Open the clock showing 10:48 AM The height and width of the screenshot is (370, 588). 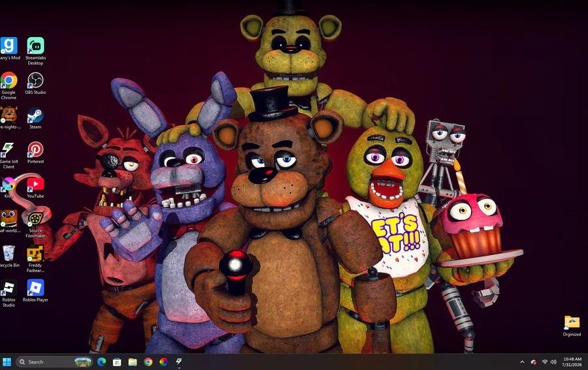572,362
